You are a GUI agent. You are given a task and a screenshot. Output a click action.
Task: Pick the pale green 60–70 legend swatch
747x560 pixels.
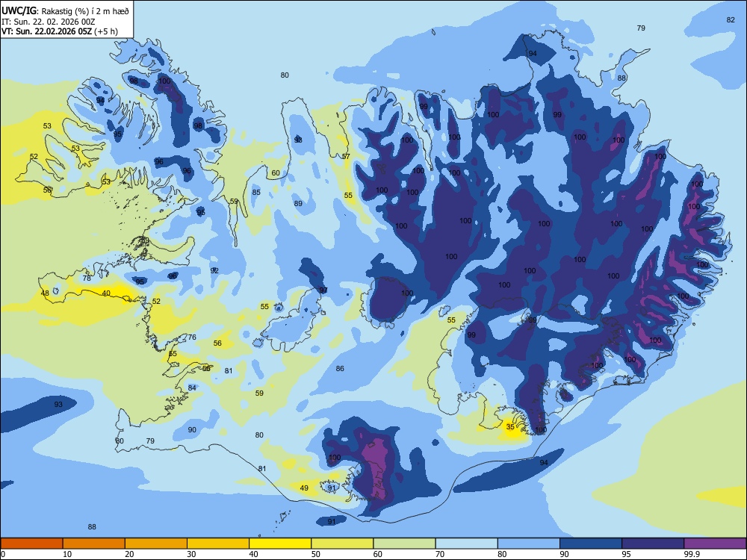tap(404, 544)
